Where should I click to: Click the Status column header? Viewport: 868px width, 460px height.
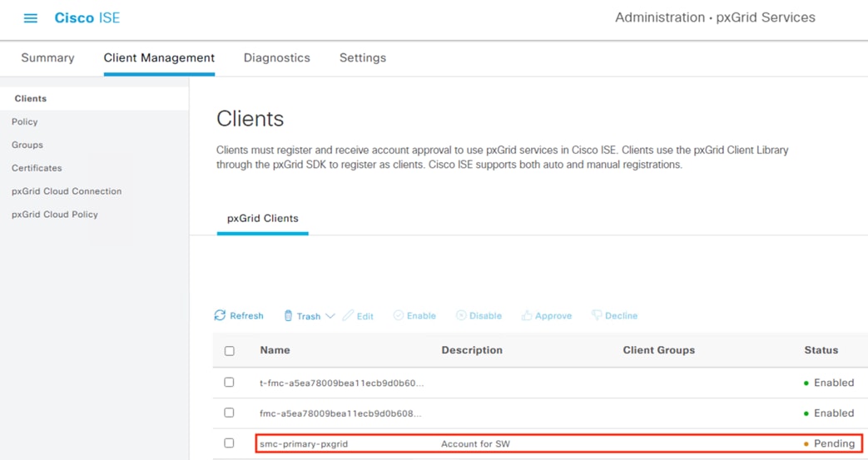pos(821,350)
